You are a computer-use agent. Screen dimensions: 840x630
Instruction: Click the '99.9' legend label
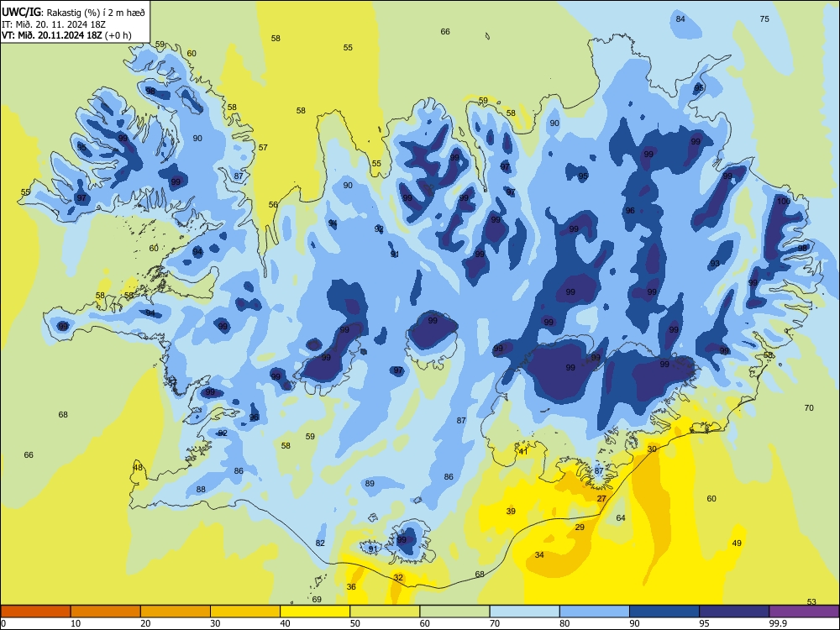778,623
